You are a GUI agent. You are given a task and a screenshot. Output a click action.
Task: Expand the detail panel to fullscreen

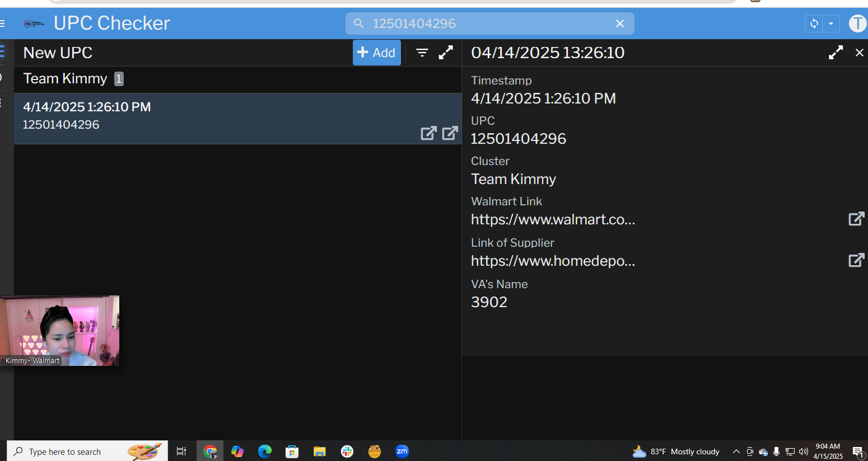pos(836,53)
